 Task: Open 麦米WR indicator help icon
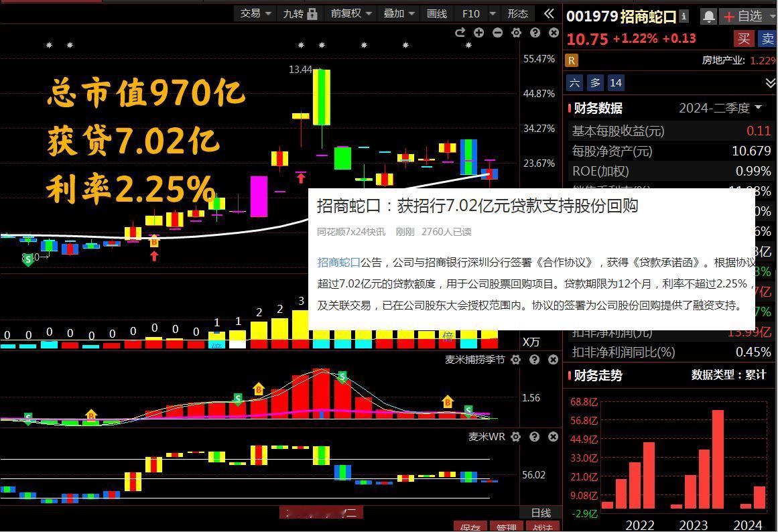point(534,437)
